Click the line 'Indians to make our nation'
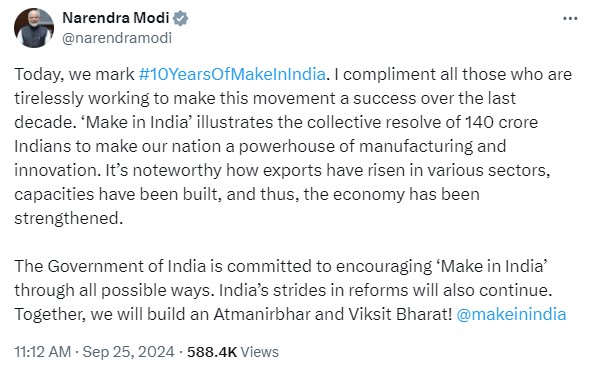 coord(260,146)
